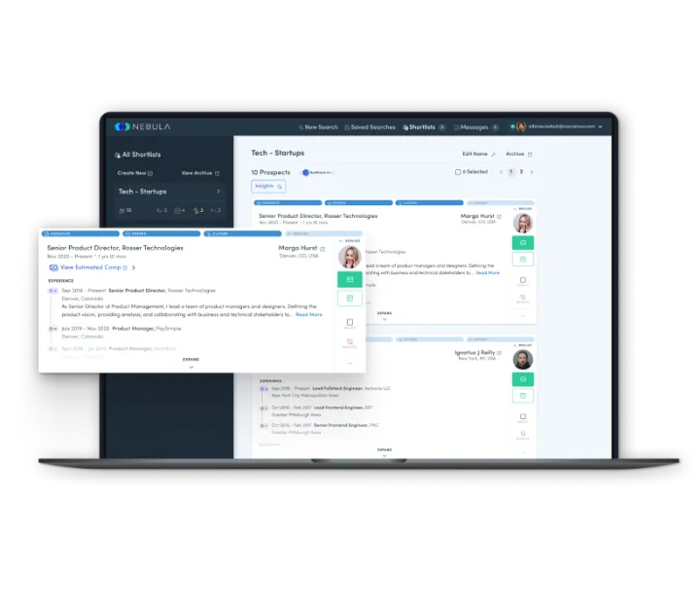Screen dimensions: 700x603
Task: Click outlined calendar button in Margo Hurst popup
Action: pyautogui.click(x=350, y=301)
